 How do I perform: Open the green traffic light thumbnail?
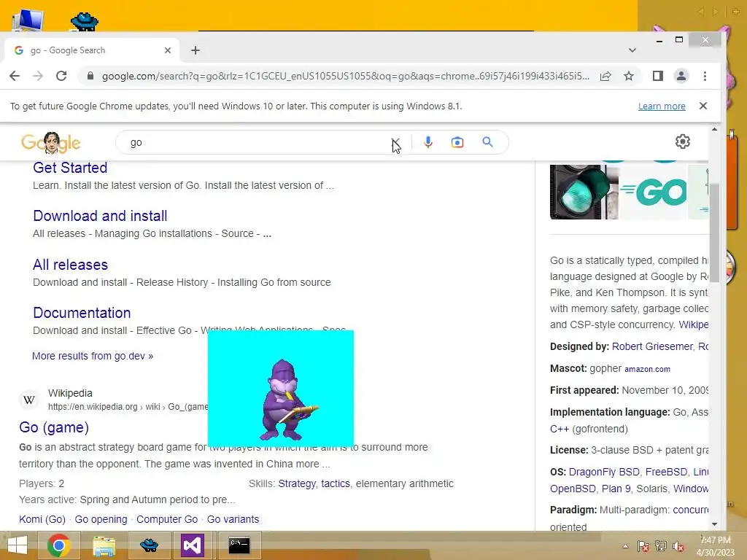coord(584,192)
